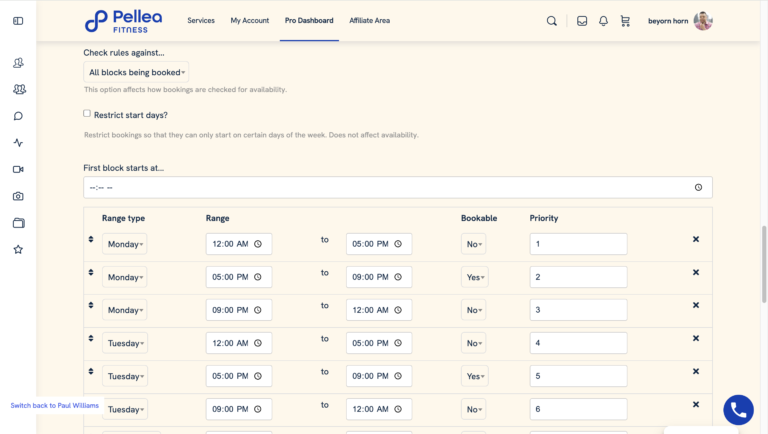The image size is (768, 434).
Task: Click the Bookable column header
Action: [479, 218]
